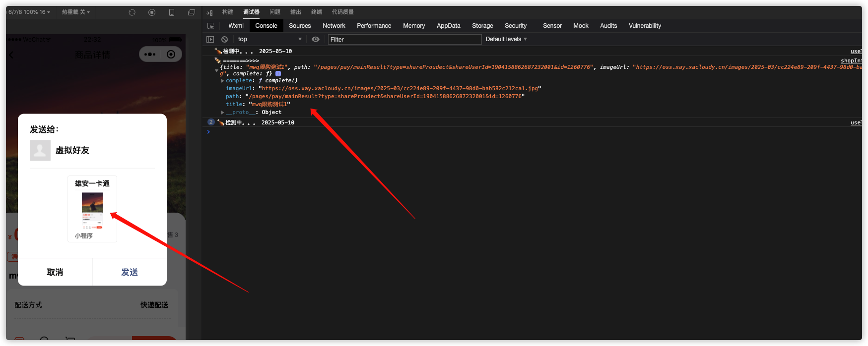Open the top execution context dropdown
868x346 pixels.
269,39
